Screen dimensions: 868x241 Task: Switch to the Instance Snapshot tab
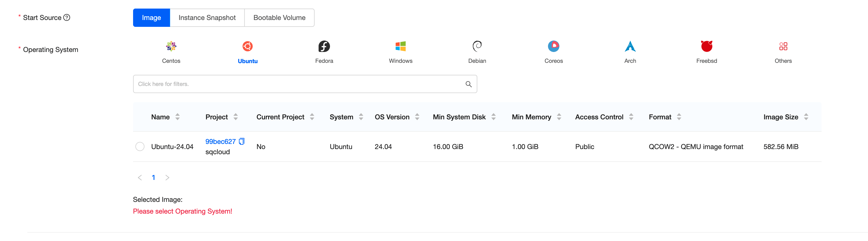tap(207, 17)
